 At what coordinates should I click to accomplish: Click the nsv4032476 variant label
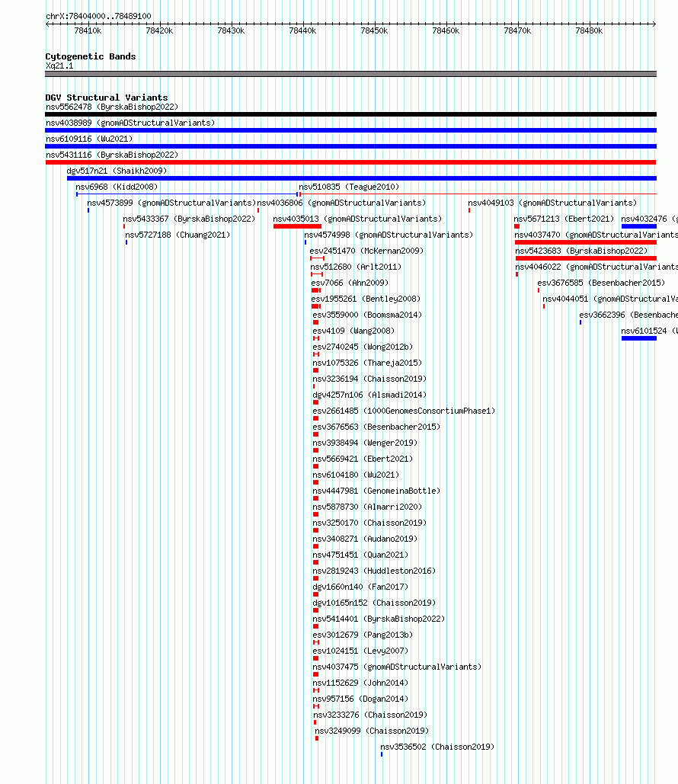[650, 219]
